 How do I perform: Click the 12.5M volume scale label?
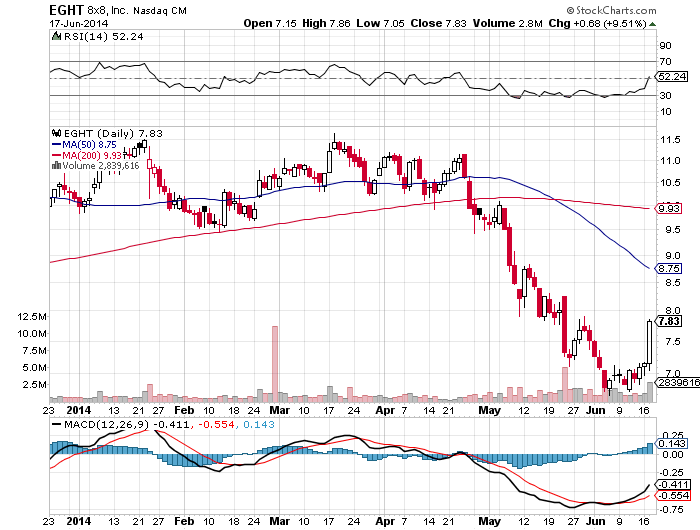pyautogui.click(x=32, y=317)
